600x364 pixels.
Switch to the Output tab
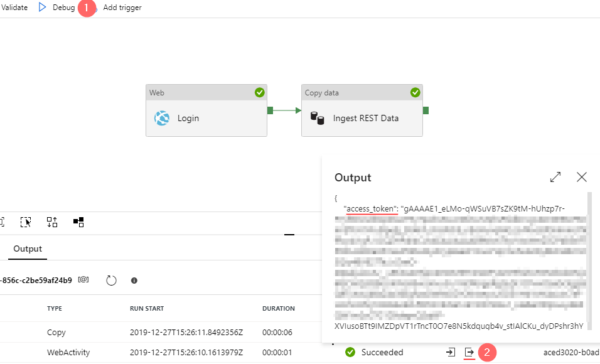[x=28, y=249]
